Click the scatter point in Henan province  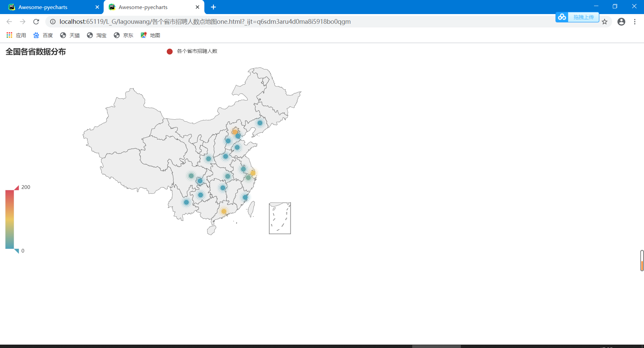(225, 156)
